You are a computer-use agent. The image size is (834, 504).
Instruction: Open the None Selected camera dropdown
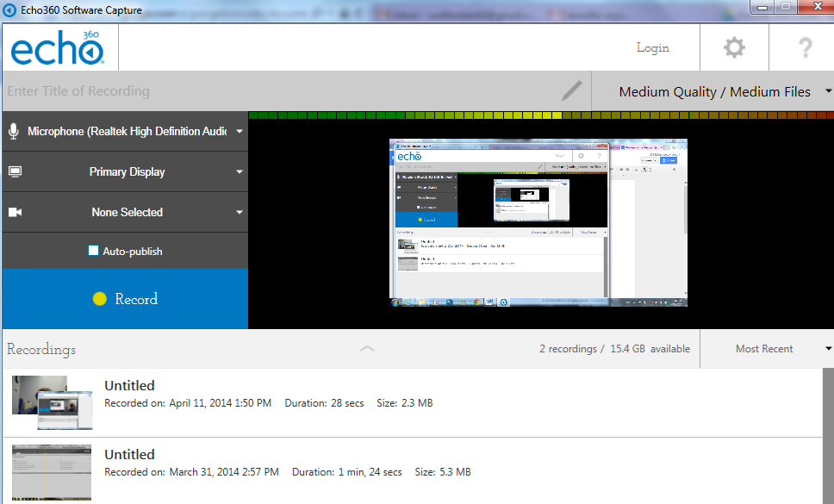click(x=125, y=212)
